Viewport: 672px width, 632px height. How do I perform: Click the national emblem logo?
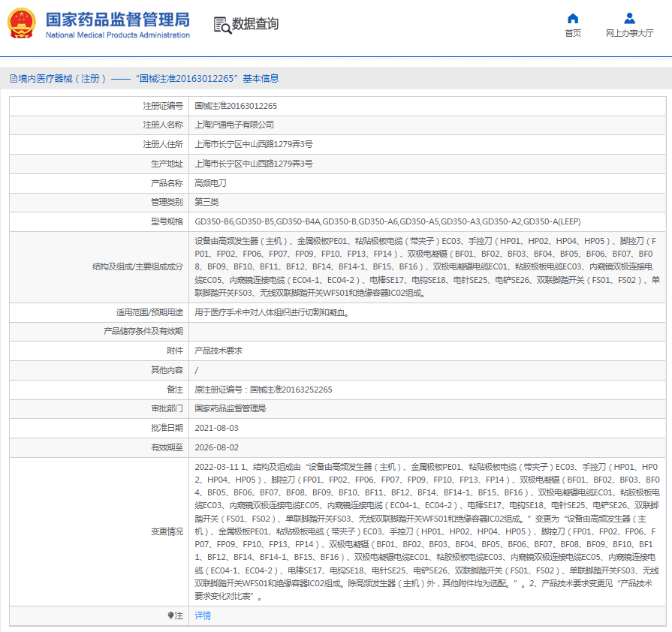[22, 23]
